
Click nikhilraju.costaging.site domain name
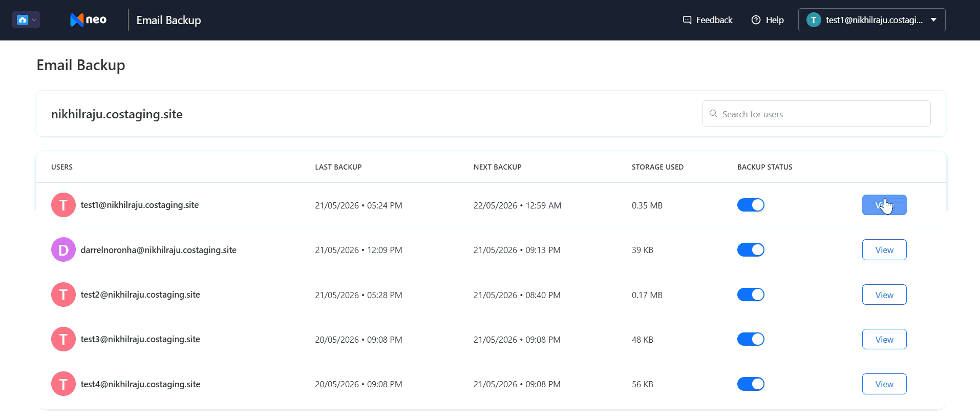(117, 114)
